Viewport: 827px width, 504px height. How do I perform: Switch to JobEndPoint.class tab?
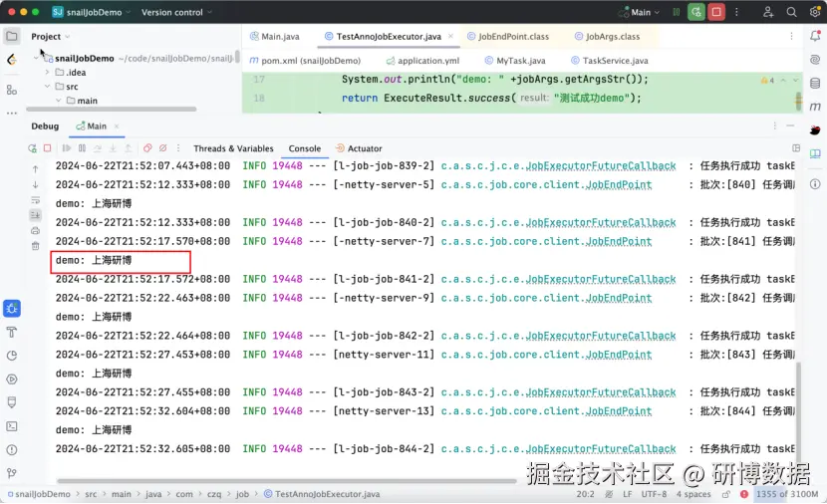508,37
